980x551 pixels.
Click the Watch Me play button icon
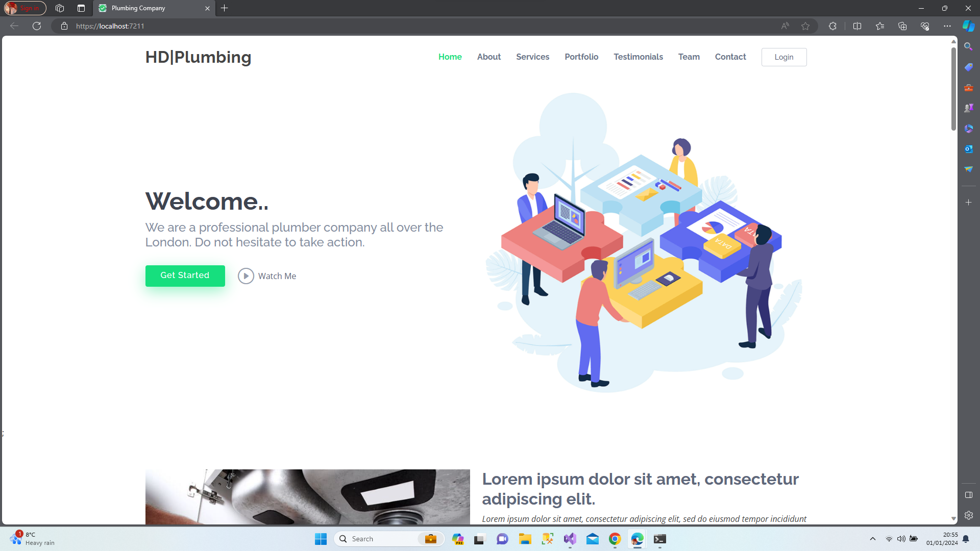246,276
